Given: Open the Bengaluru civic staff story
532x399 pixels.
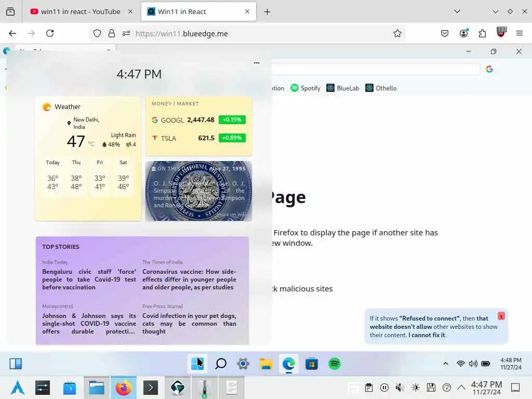Looking at the screenshot, I should click(x=89, y=279).
